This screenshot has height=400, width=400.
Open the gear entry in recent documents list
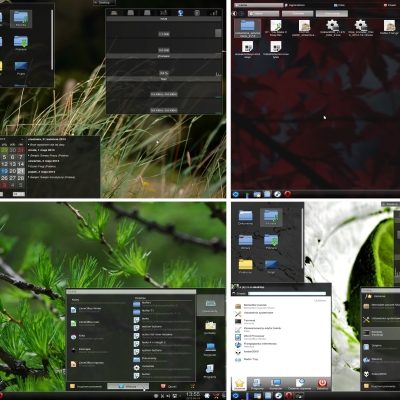[163, 367]
